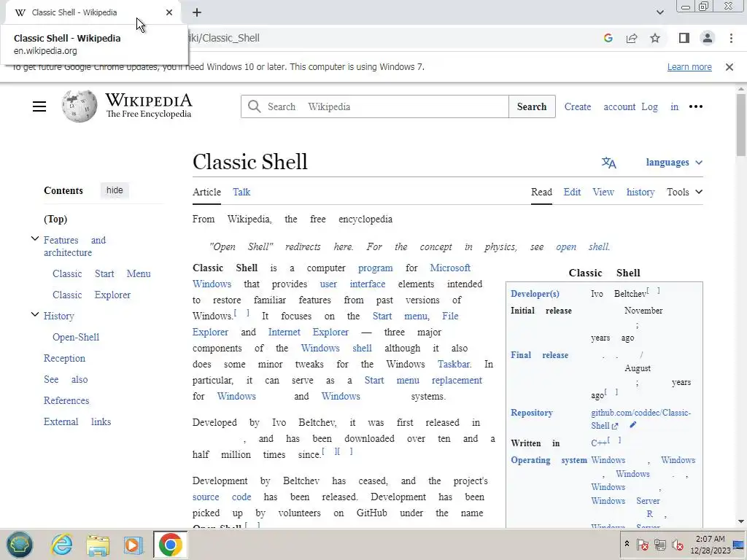Open the Wikipedia main menu hamburger icon

pos(39,106)
